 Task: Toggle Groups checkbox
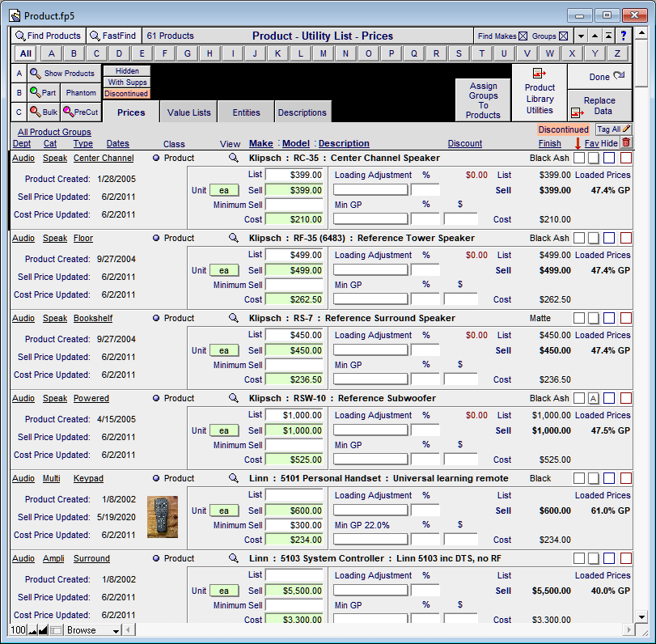pos(564,36)
